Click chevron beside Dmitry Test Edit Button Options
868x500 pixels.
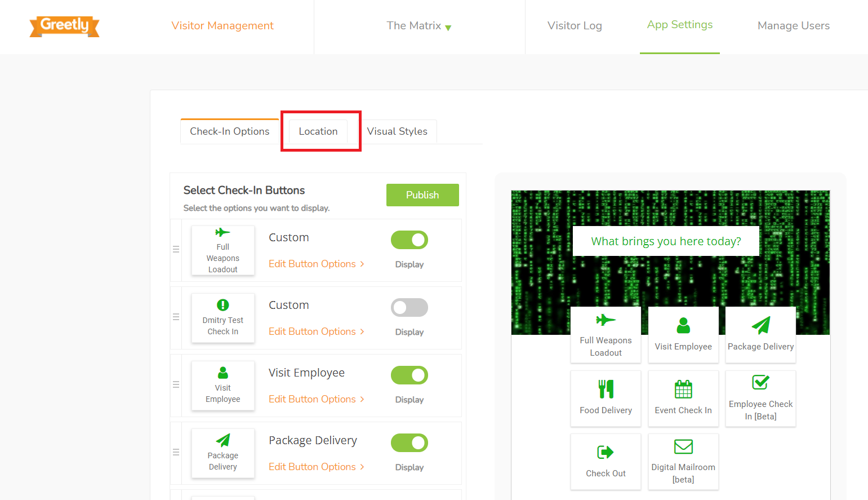tap(362, 331)
